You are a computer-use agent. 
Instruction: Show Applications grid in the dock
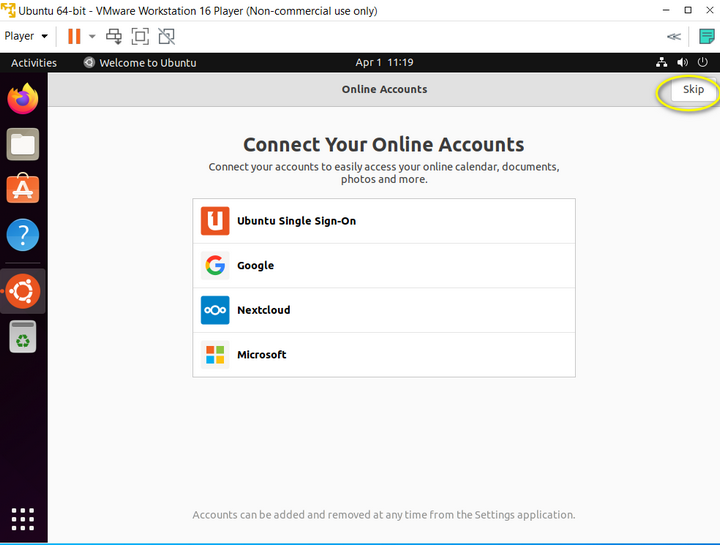tap(22, 519)
